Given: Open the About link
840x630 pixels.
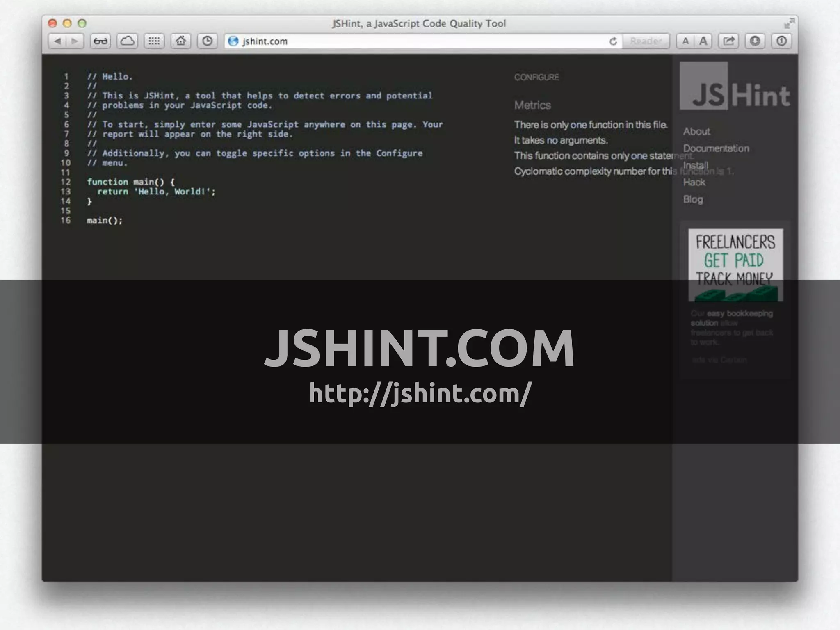Looking at the screenshot, I should tap(696, 131).
